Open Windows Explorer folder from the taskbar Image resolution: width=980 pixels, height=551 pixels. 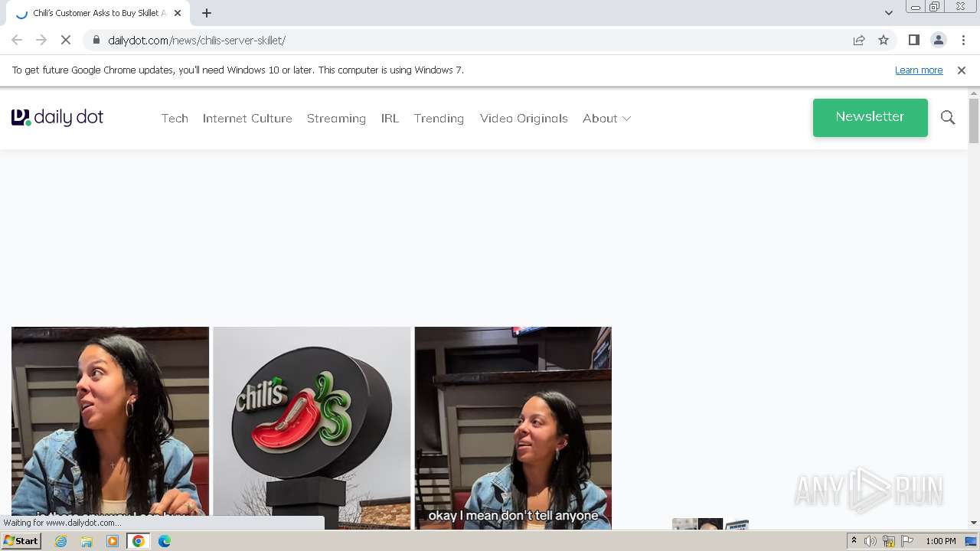coord(87,541)
